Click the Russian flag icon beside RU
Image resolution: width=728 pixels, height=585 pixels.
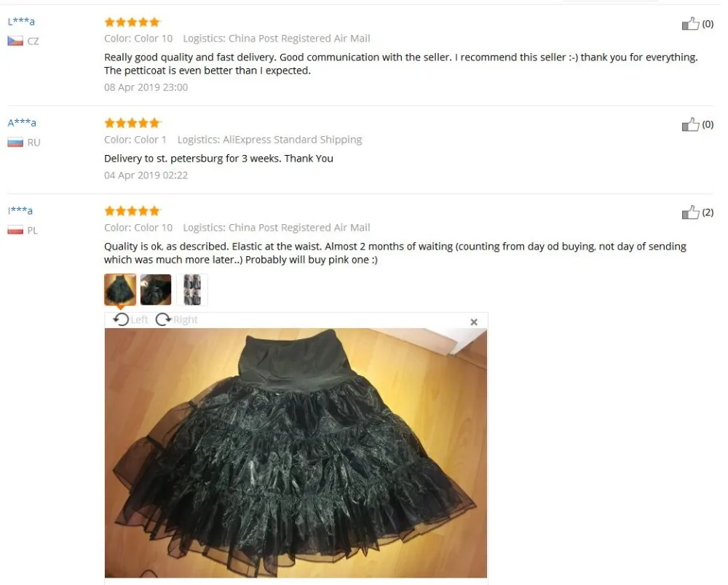(15, 143)
